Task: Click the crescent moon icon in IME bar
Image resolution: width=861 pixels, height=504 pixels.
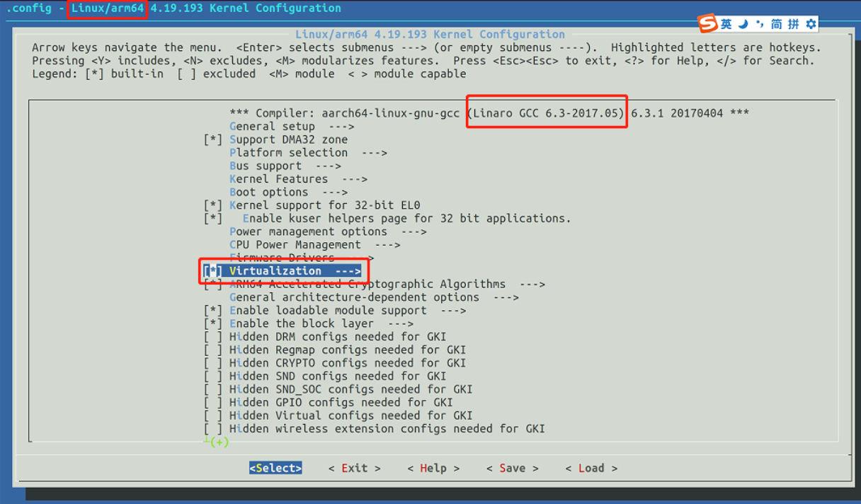Action: pyautogui.click(x=743, y=24)
